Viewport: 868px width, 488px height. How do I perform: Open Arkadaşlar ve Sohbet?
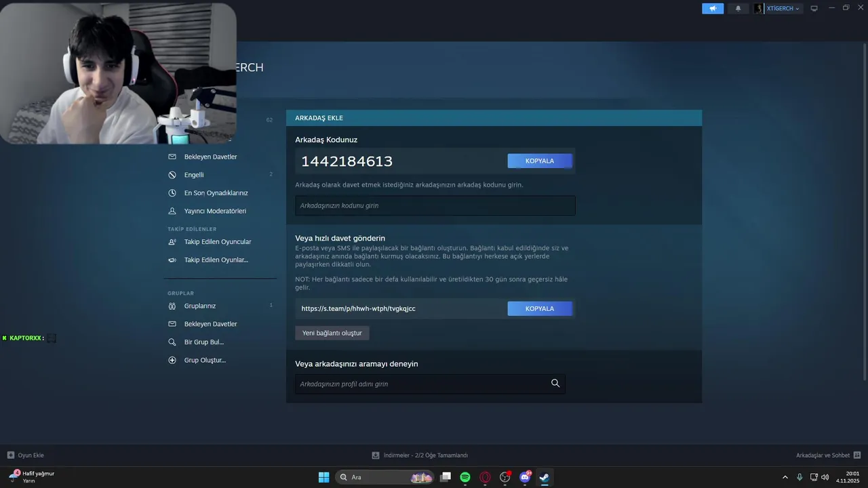point(823,455)
